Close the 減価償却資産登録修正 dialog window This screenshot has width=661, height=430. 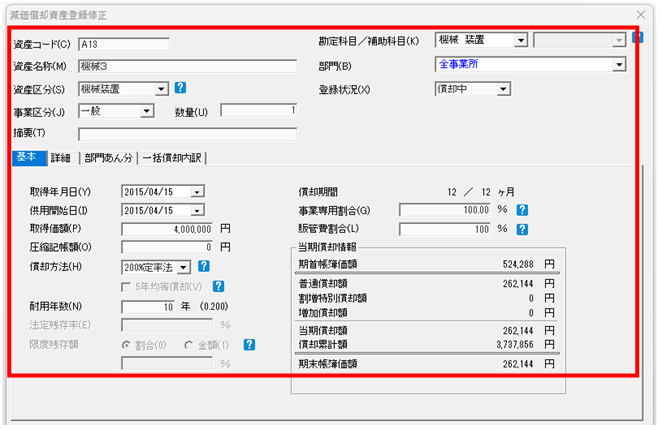(x=640, y=14)
